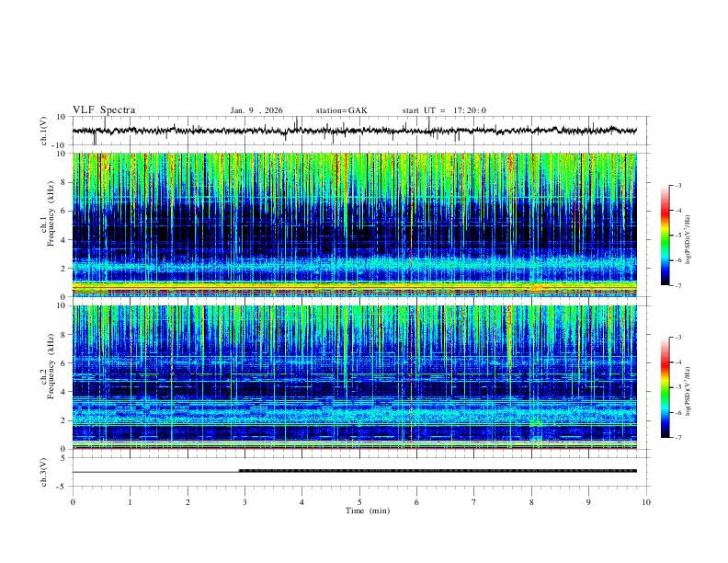Screen dimensions: 728x563
Task: Click the ch.1 "Frequency (kHz)" axis label
Action: tap(51, 213)
